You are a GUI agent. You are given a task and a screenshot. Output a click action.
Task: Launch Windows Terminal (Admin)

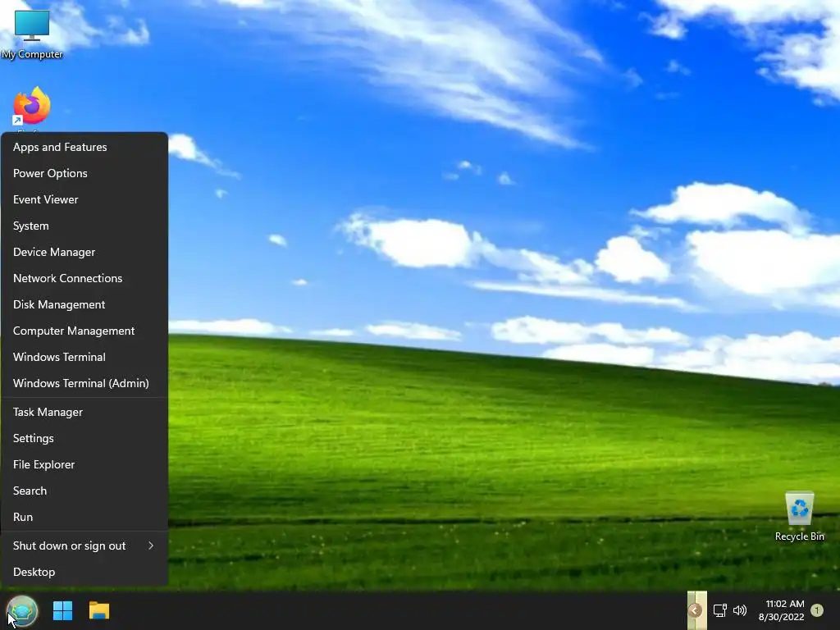tap(84, 383)
